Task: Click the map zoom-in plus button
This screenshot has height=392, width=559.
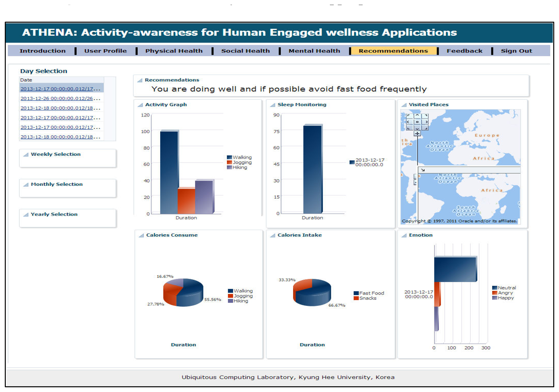Action: click(417, 134)
